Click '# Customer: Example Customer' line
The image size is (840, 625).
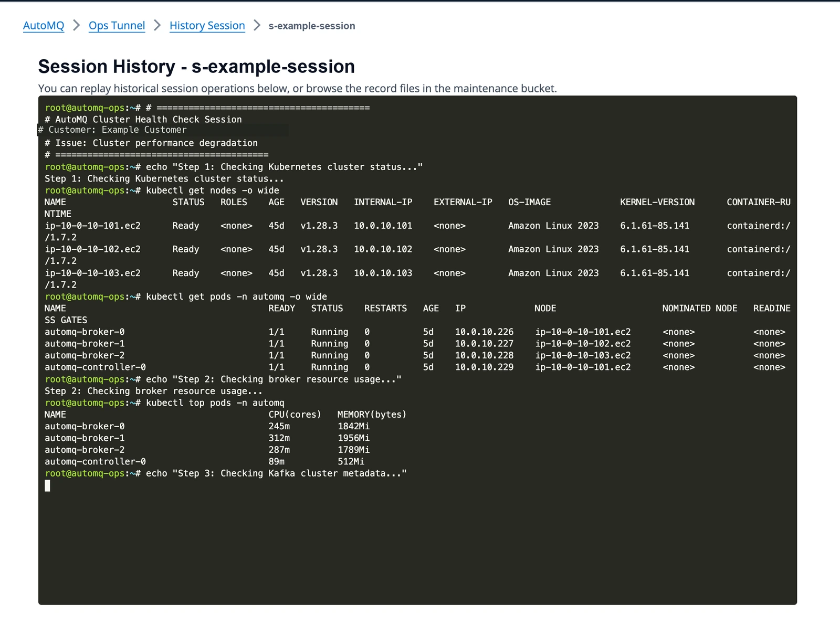[x=112, y=130]
